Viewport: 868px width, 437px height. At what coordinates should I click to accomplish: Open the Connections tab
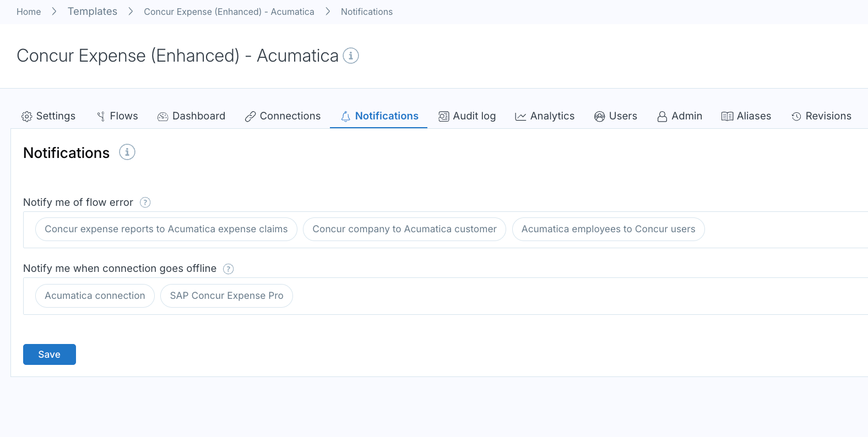[283, 116]
